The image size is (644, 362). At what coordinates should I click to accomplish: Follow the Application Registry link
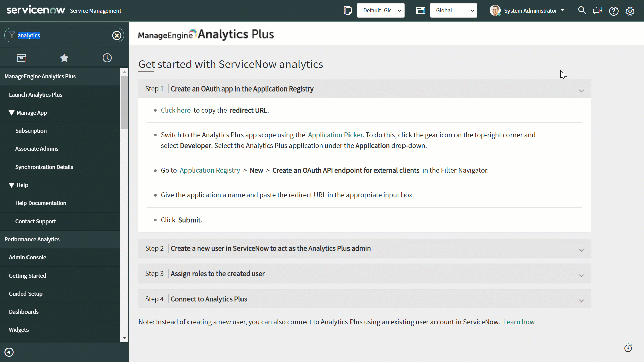[210, 170]
